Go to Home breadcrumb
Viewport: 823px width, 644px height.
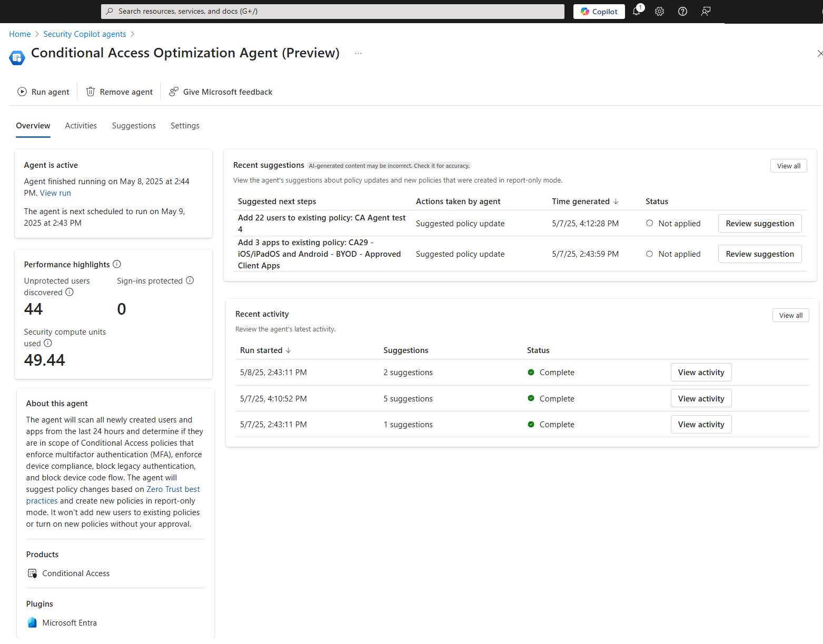click(20, 34)
